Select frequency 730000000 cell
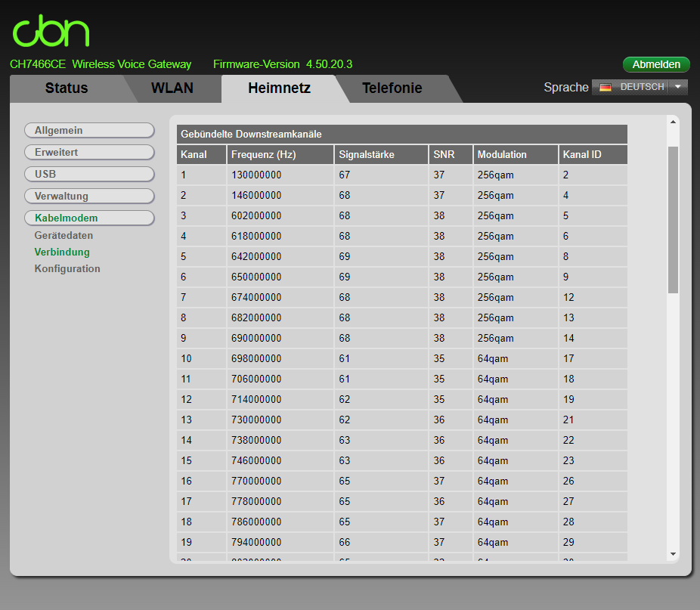 click(x=280, y=420)
